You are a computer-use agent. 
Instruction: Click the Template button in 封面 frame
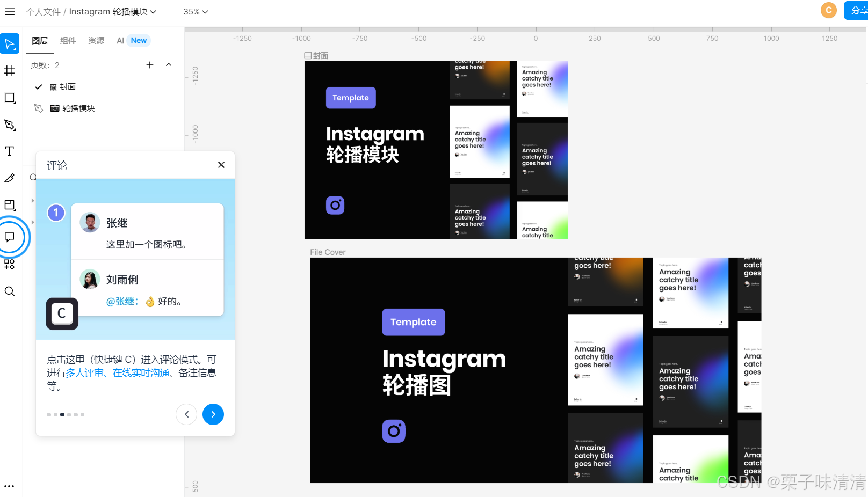[351, 98]
